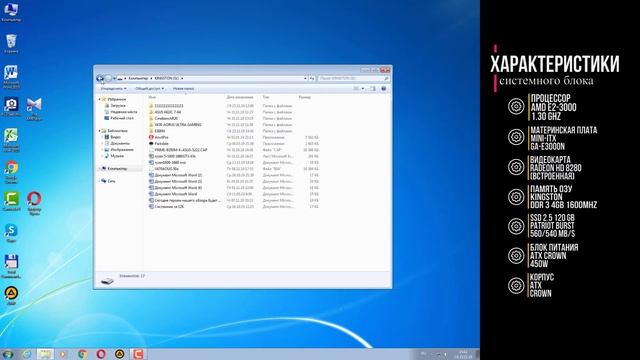Click KINGSTON (G:) in the address breadcrumb
Image resolution: width=640 pixels, height=360 pixels.
coord(167,78)
